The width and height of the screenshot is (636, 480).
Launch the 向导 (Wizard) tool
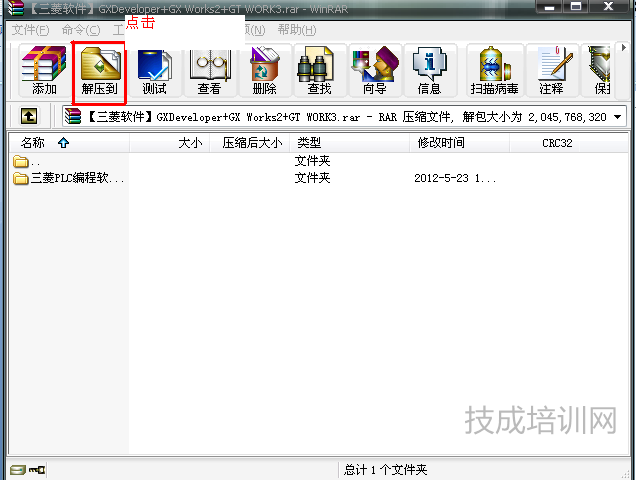click(374, 70)
